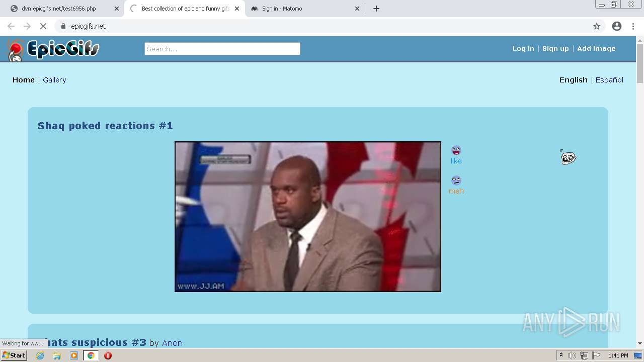Click the system clock showing 1:41 PM
Viewport: 644px width, 362px height.
pos(618,355)
